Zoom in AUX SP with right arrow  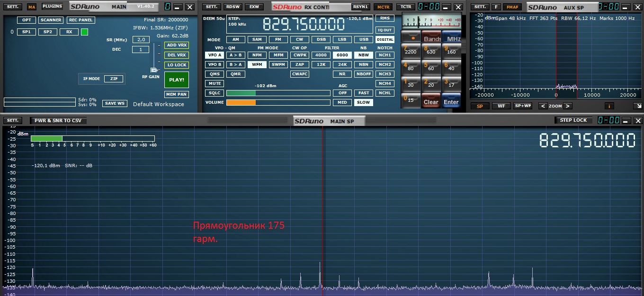pos(568,106)
